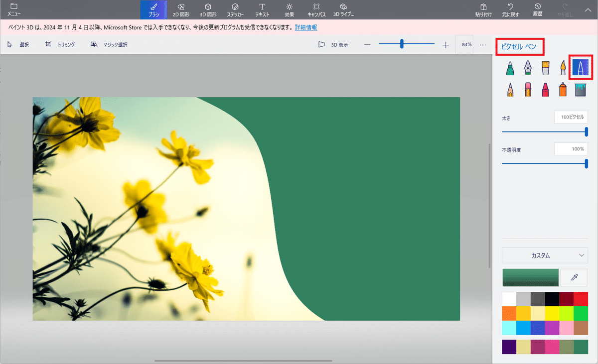
Task: Choose the brown color swatch
Action: click(x=581, y=328)
